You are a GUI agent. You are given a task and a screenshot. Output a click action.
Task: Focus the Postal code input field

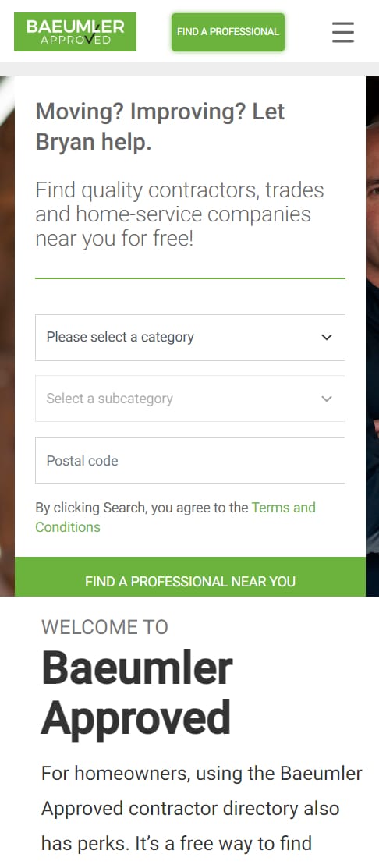point(189,460)
